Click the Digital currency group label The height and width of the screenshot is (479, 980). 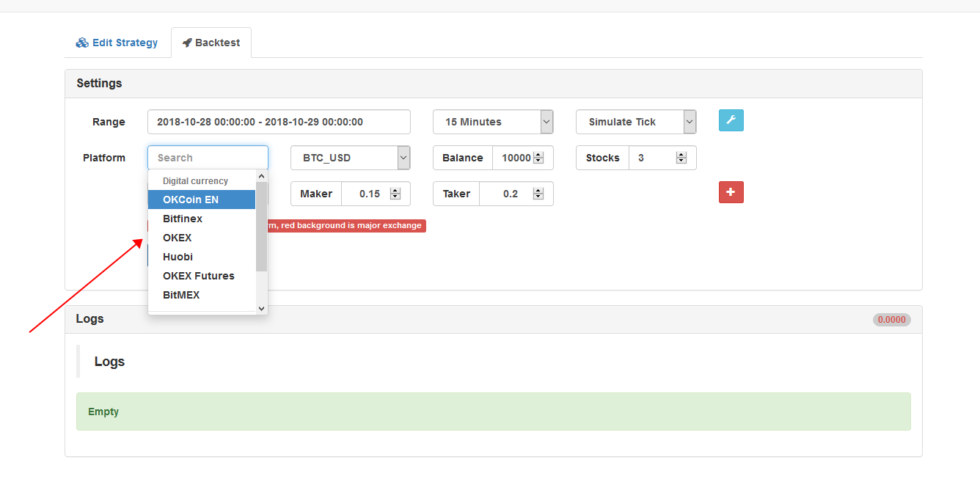pyautogui.click(x=195, y=180)
